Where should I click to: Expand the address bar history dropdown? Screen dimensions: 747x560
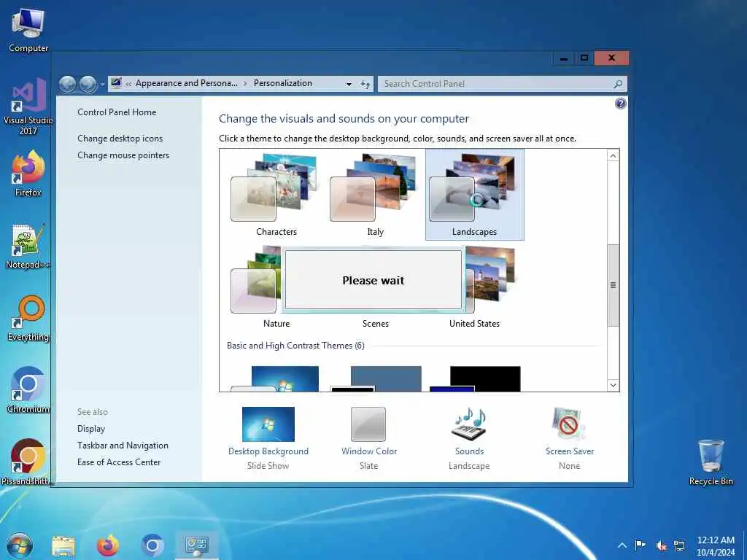[349, 85]
